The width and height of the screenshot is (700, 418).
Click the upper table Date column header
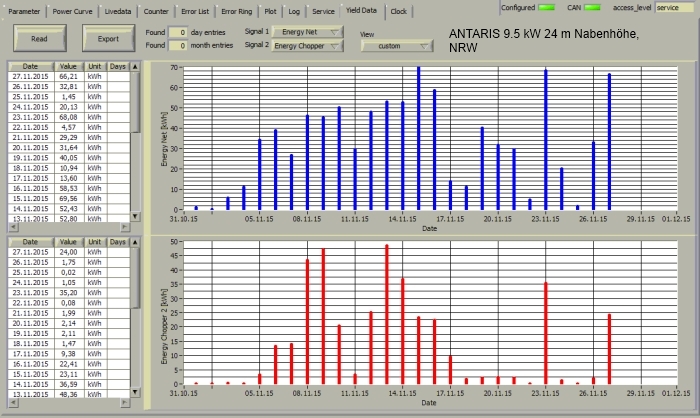tap(31, 67)
